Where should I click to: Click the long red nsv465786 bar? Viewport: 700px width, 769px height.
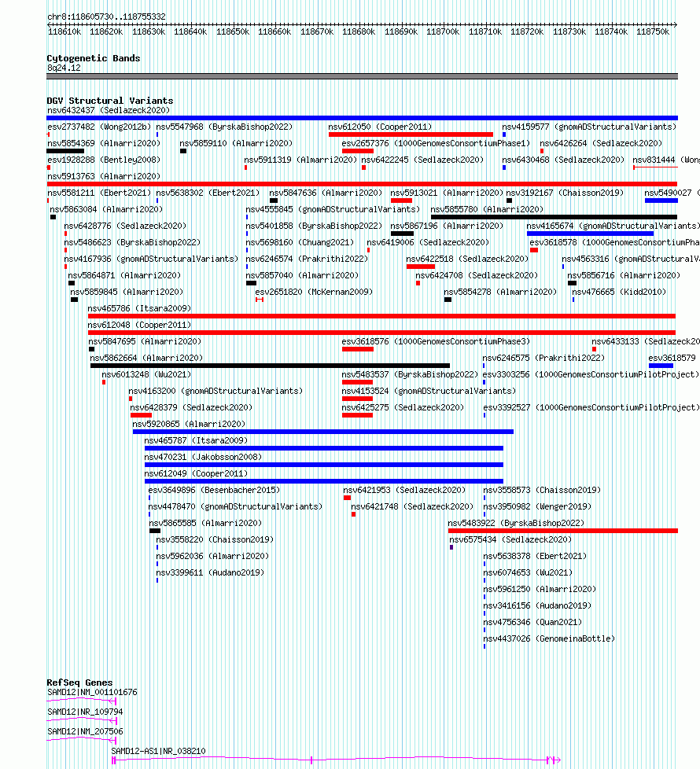tap(381, 316)
